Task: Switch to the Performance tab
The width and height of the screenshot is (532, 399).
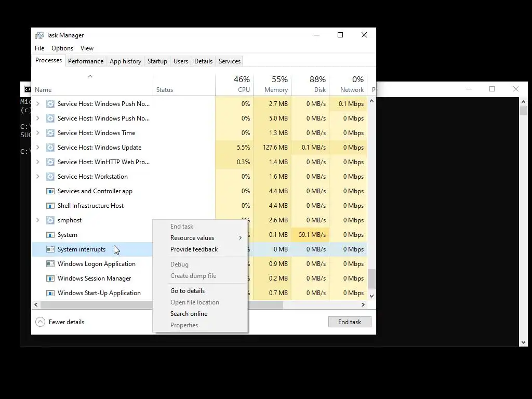Action: tap(86, 61)
